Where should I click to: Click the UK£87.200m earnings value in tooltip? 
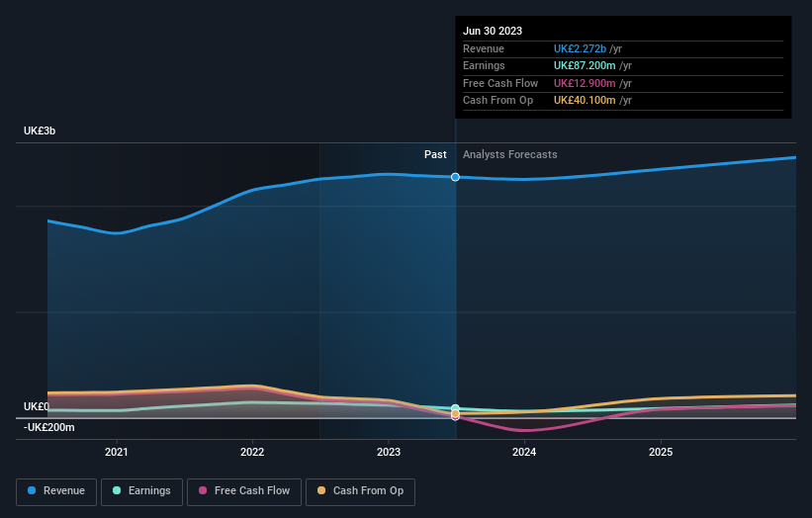pyautogui.click(x=585, y=65)
